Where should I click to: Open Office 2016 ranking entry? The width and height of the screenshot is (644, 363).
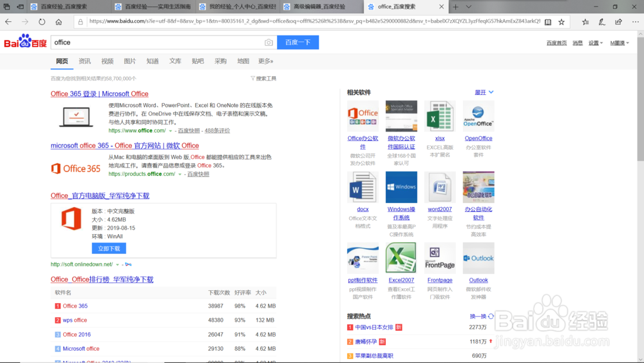click(77, 334)
